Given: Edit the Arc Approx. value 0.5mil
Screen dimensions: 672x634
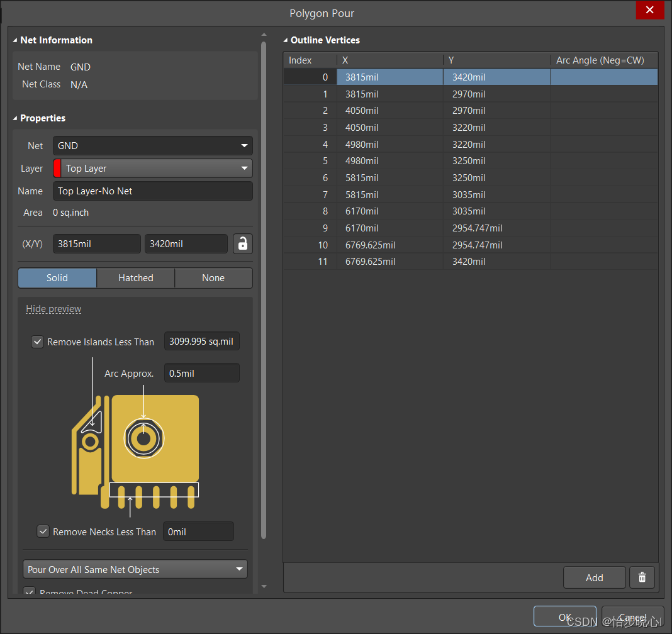Looking at the screenshot, I should point(202,373).
